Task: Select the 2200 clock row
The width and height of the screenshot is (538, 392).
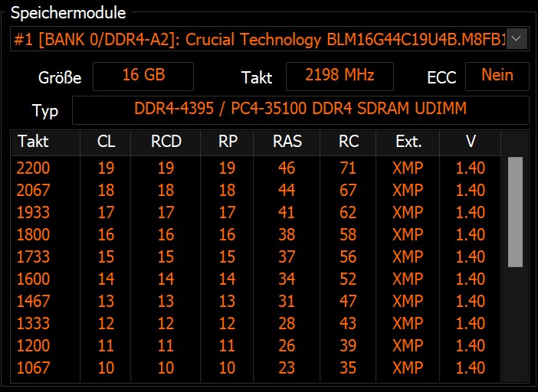Action: (x=256, y=168)
